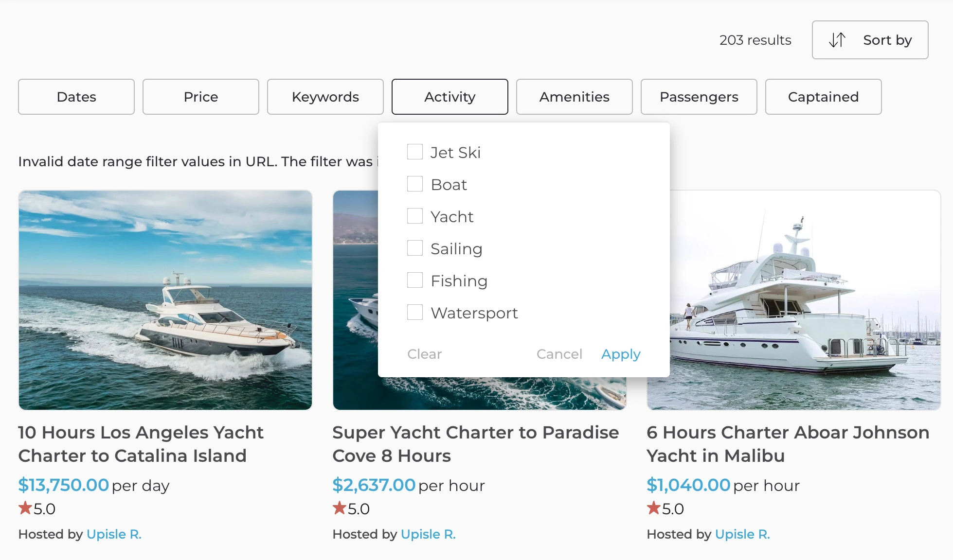Enable the Boat filter option
The height and width of the screenshot is (560, 953).
pyautogui.click(x=415, y=184)
